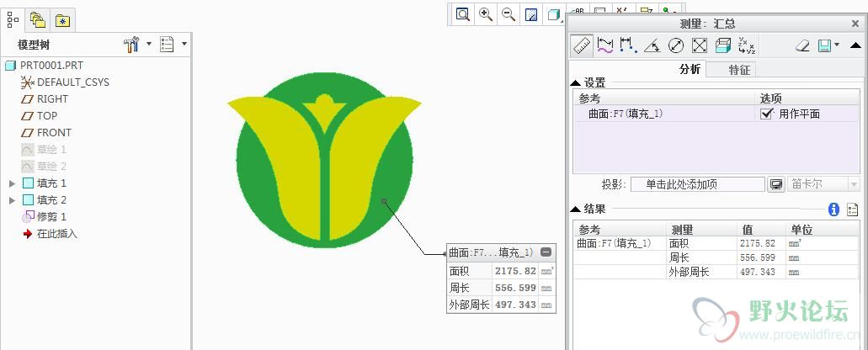Image resolution: width=868 pixels, height=350 pixels.
Task: Select the Length measure curve tool
Action: [605, 45]
